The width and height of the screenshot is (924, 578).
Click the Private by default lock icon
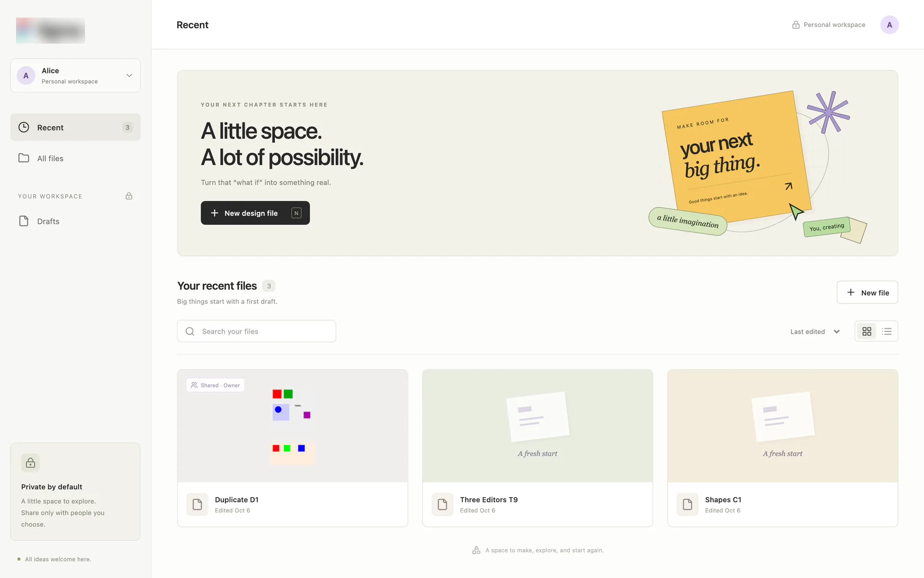coord(30,463)
